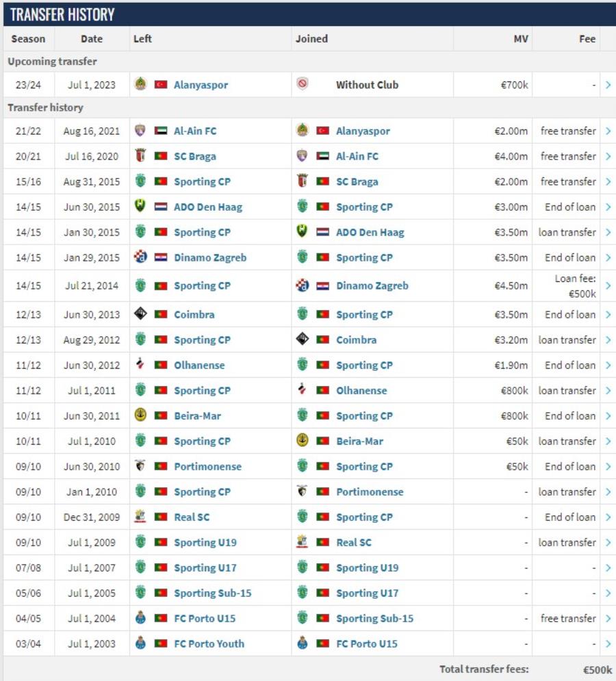This screenshot has width=616, height=681.
Task: Click FC Porto Youth crest in Jul 1, 2003 row
Action: pyautogui.click(x=140, y=643)
